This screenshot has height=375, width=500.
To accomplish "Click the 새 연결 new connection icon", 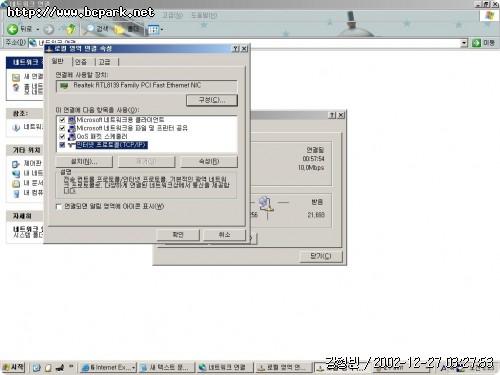I will click(x=16, y=77).
